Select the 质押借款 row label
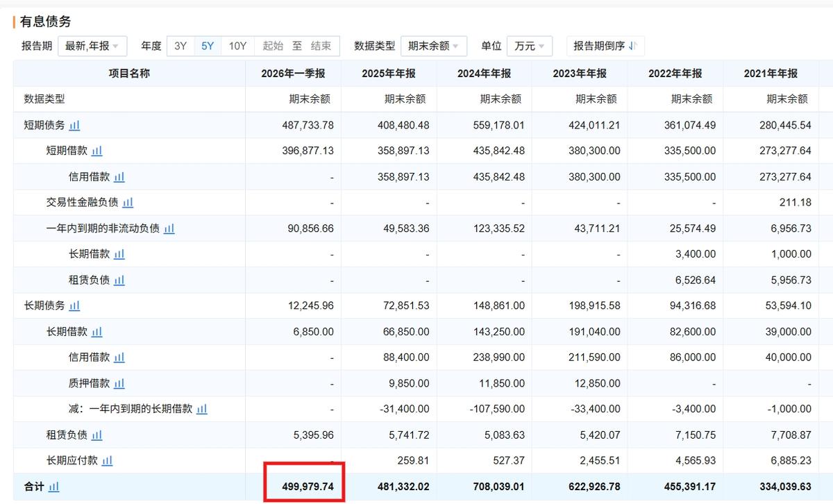The image size is (833, 504). (89, 383)
